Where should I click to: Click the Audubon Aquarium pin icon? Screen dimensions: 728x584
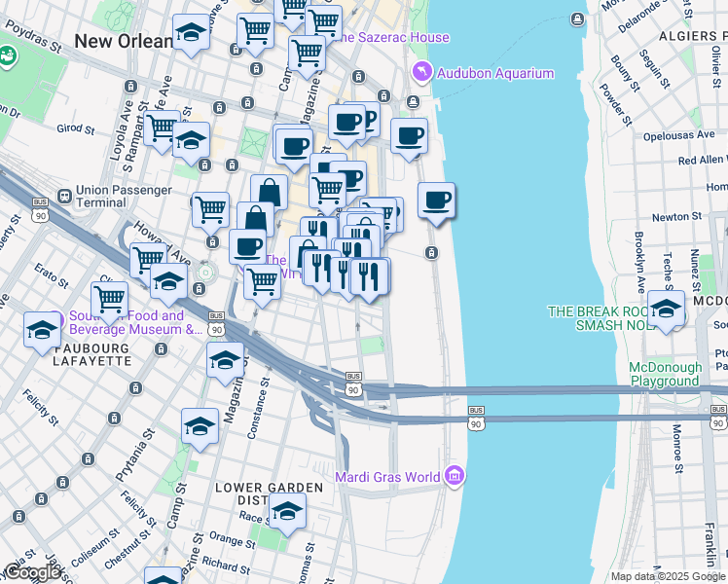click(421, 73)
